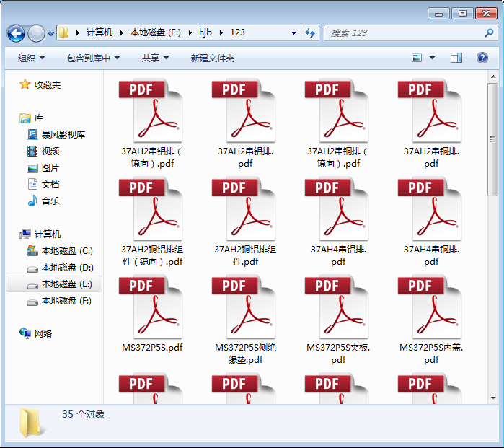Expand the address bar history dropdown

293,32
